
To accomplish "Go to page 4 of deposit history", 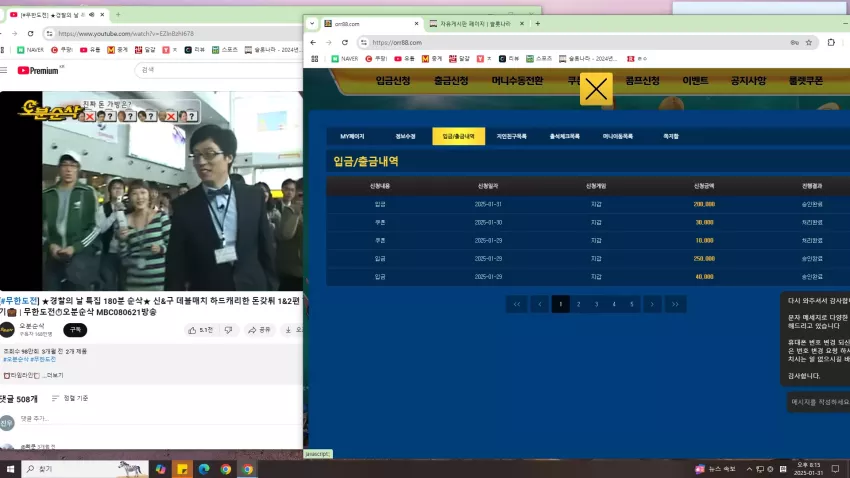I will coord(614,304).
